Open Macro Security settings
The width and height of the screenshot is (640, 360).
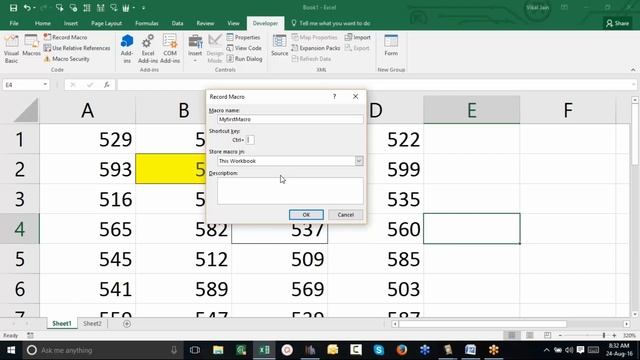pyautogui.click(x=67, y=59)
